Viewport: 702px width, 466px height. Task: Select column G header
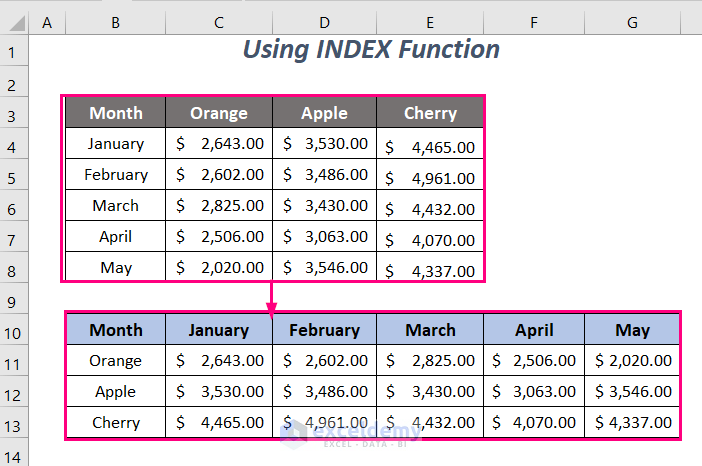[632, 21]
